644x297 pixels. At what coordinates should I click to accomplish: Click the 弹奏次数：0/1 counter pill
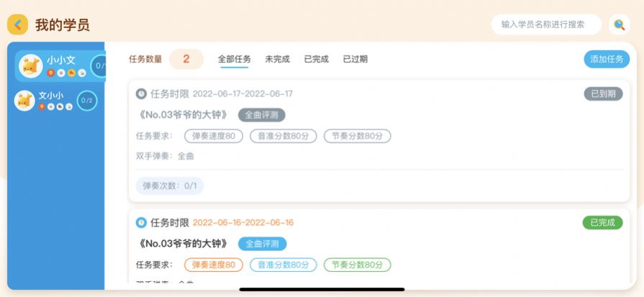[170, 186]
